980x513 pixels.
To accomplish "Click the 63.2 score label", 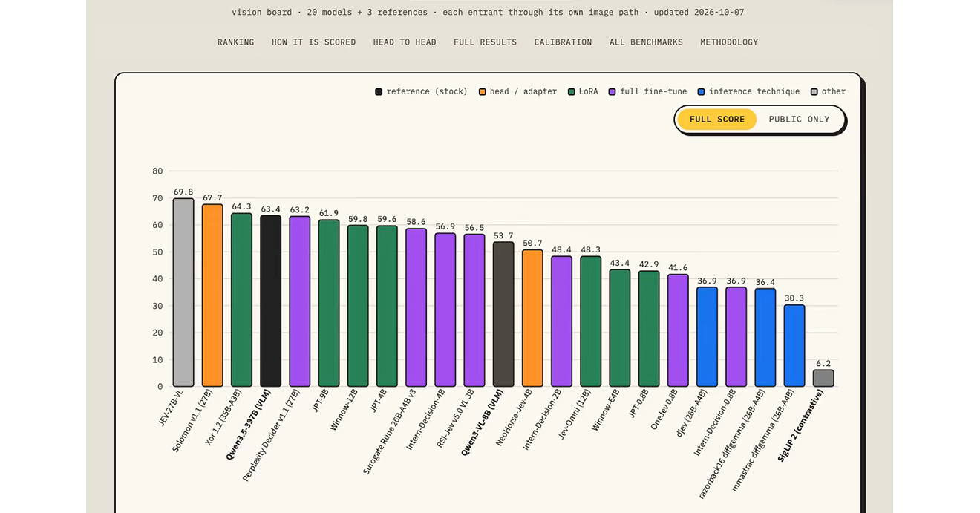I will coord(300,209).
